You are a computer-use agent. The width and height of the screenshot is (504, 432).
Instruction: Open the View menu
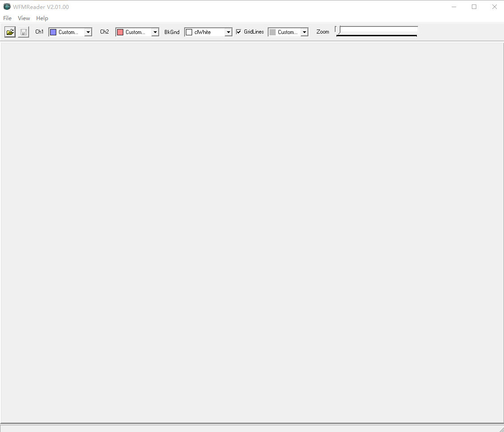point(24,18)
